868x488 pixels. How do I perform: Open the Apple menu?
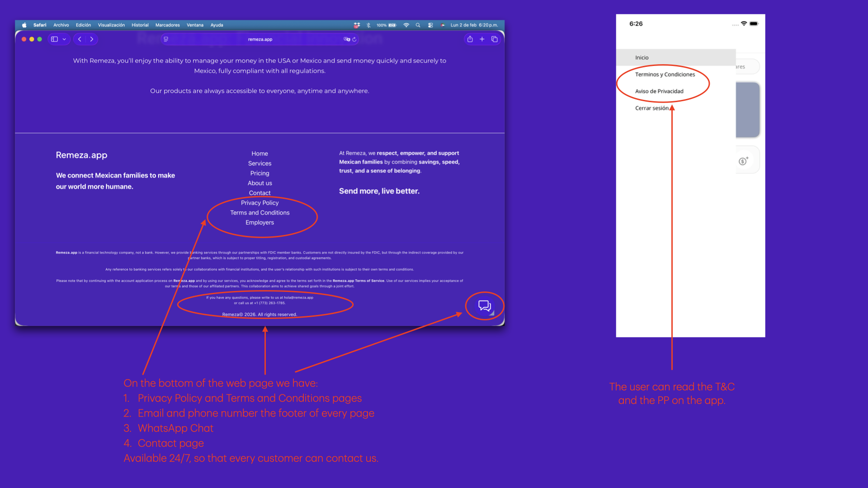click(x=24, y=25)
